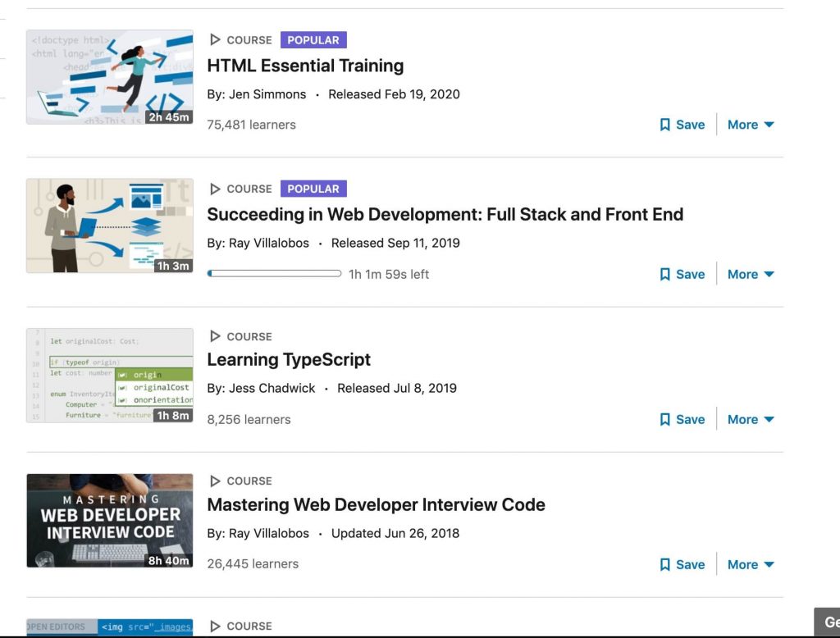This screenshot has width=840, height=638.
Task: Click the play icon above Learning TypeScript title
Action: click(215, 336)
